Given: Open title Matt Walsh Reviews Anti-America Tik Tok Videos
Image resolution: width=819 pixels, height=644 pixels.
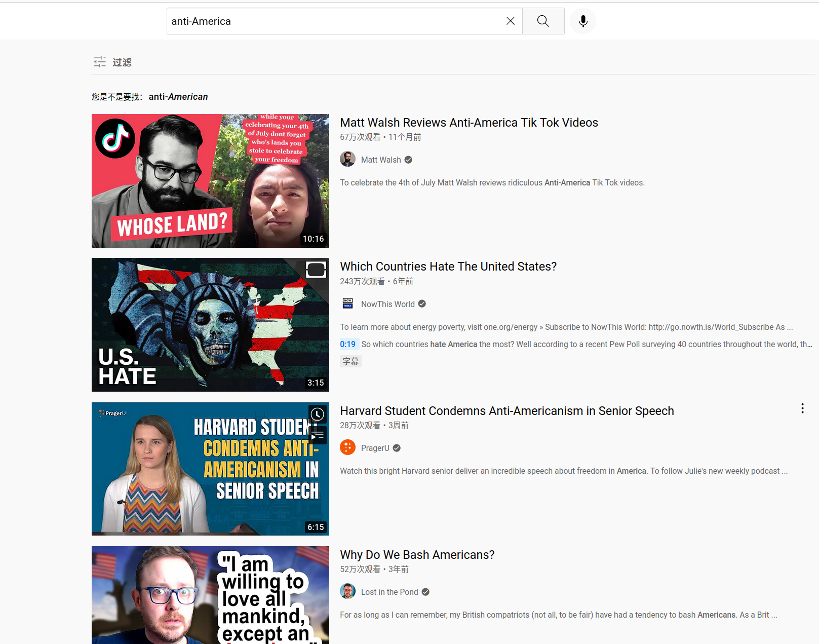Looking at the screenshot, I should point(469,123).
